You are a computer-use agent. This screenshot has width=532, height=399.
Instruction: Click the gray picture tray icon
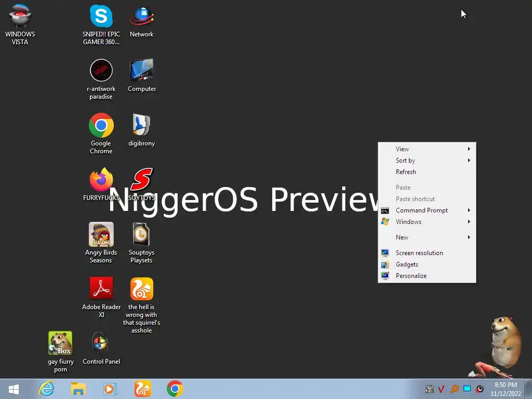tap(429, 389)
